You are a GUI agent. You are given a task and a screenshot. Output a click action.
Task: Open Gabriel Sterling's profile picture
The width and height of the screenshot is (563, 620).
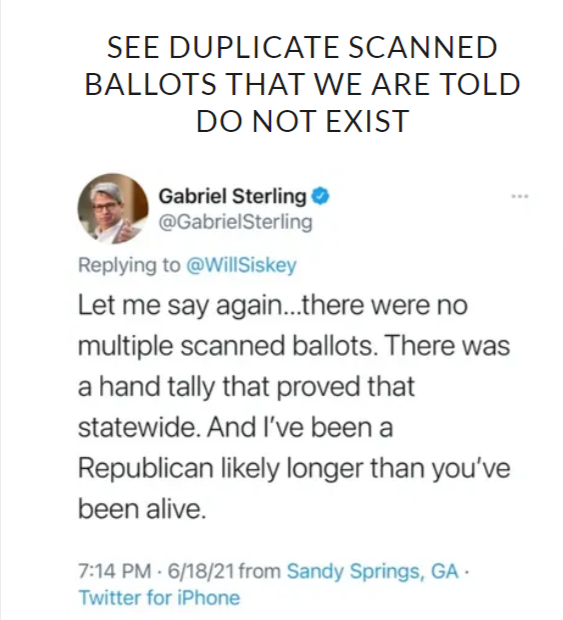click(113, 208)
